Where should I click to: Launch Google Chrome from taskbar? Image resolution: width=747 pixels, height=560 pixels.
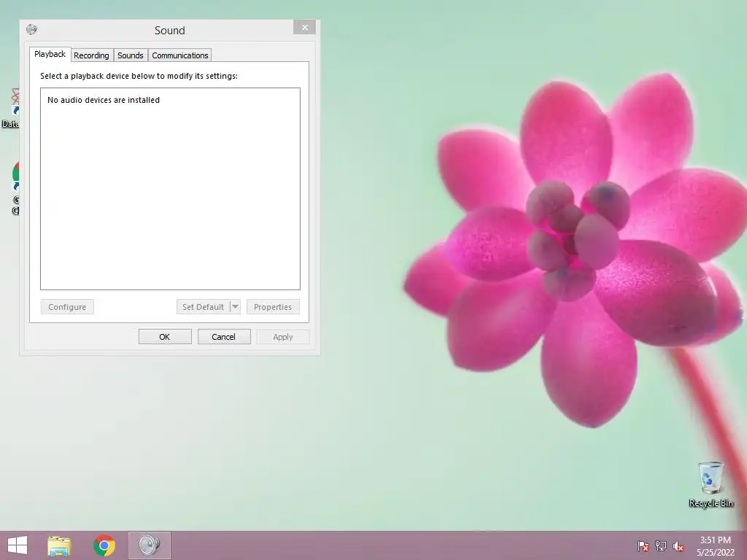(x=104, y=545)
